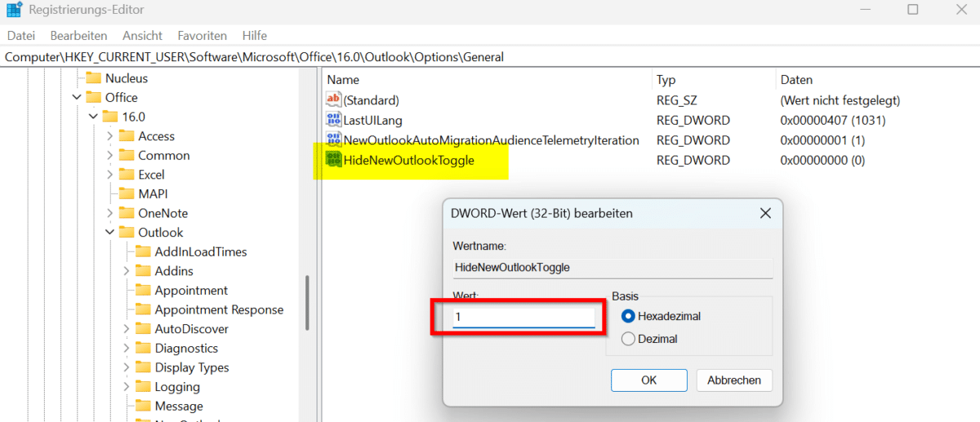Expand the Excel key in tree
The height and width of the screenshot is (422, 980).
tap(109, 175)
